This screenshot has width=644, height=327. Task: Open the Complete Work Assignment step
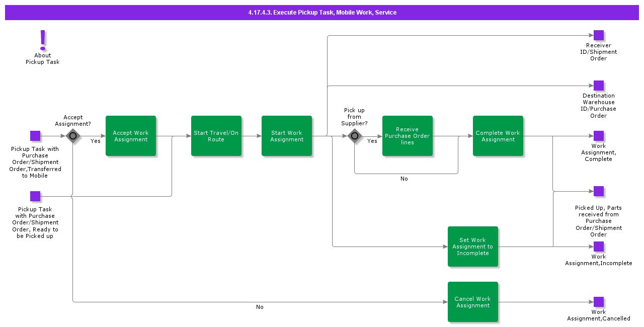pos(498,136)
